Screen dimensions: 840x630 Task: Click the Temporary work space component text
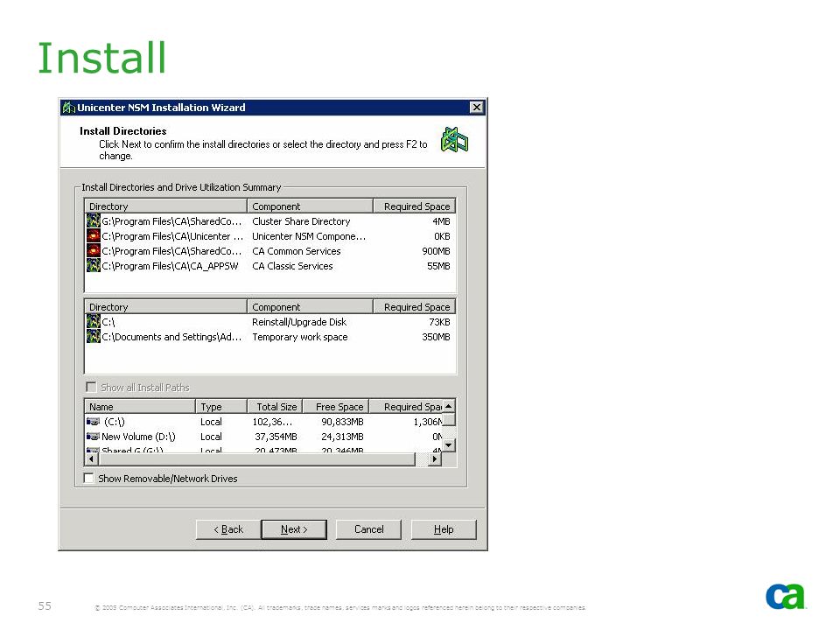click(300, 337)
